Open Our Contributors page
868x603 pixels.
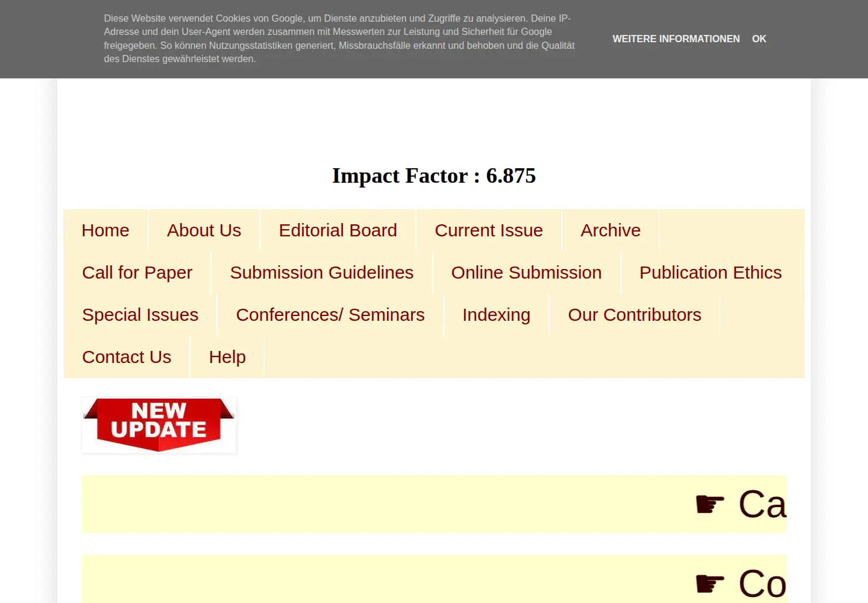[x=635, y=315]
